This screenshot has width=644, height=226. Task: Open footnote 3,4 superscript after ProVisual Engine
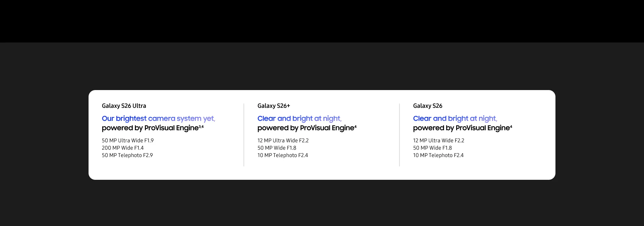pyautogui.click(x=201, y=127)
